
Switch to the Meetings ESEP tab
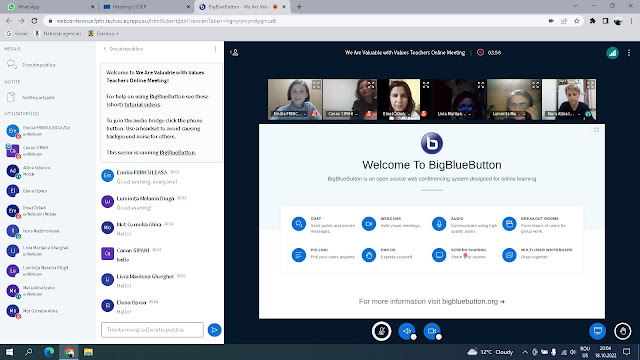click(147, 7)
